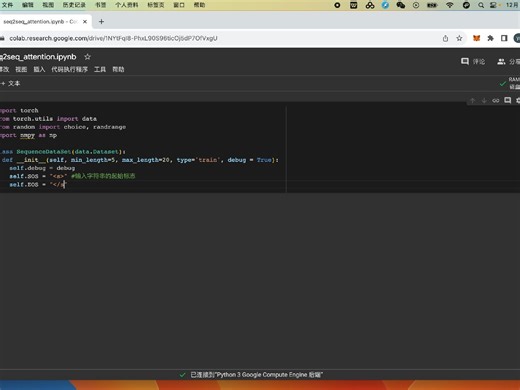The width and height of the screenshot is (520, 390).
Task: Place the cursor on the self.EOS line
Action: pos(38,184)
